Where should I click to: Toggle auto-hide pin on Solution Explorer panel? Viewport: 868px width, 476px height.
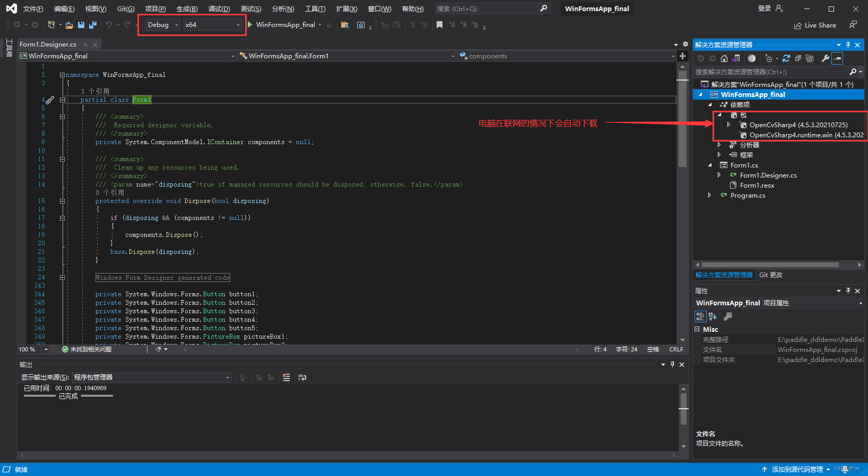click(x=848, y=45)
